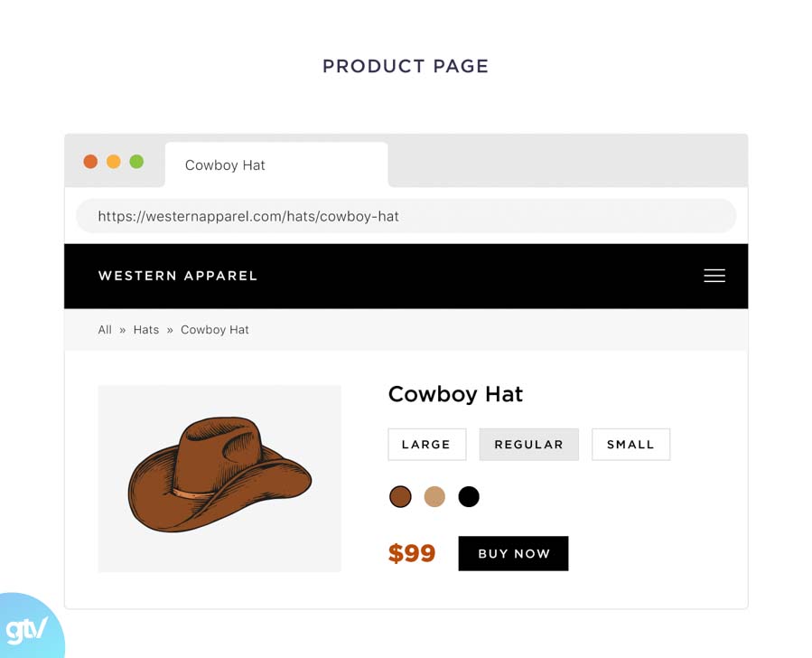Click the yellow browser window dot
This screenshot has width=812, height=658.
(114, 161)
